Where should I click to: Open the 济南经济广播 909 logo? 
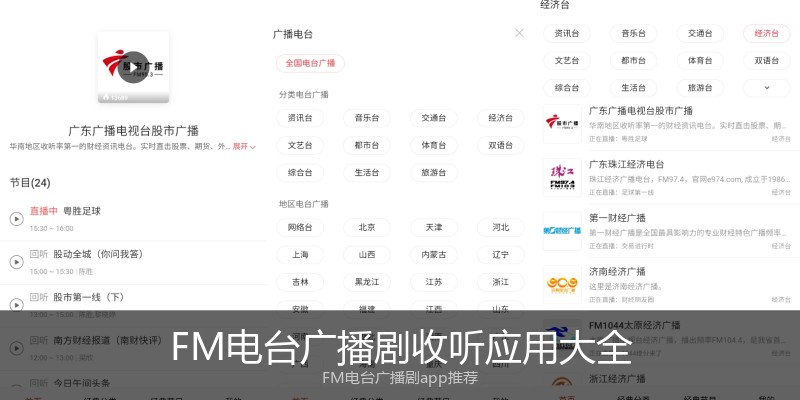[x=562, y=285]
